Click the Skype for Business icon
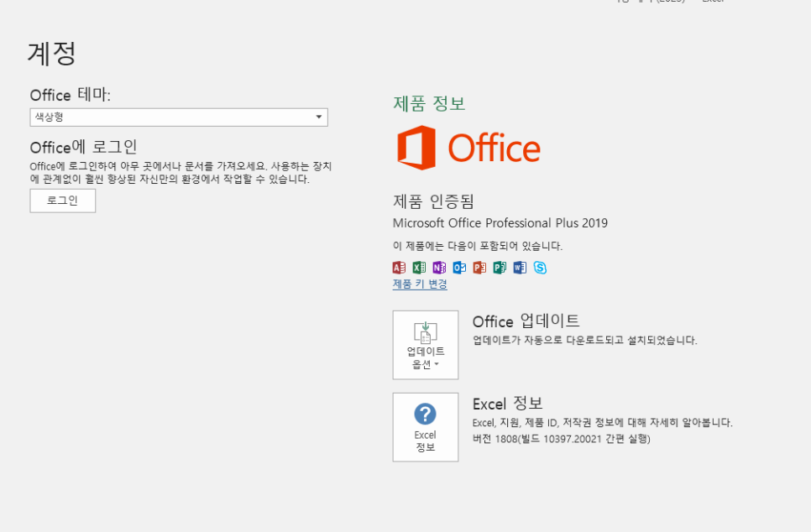Viewport: 811px width, 532px height. coord(540,268)
